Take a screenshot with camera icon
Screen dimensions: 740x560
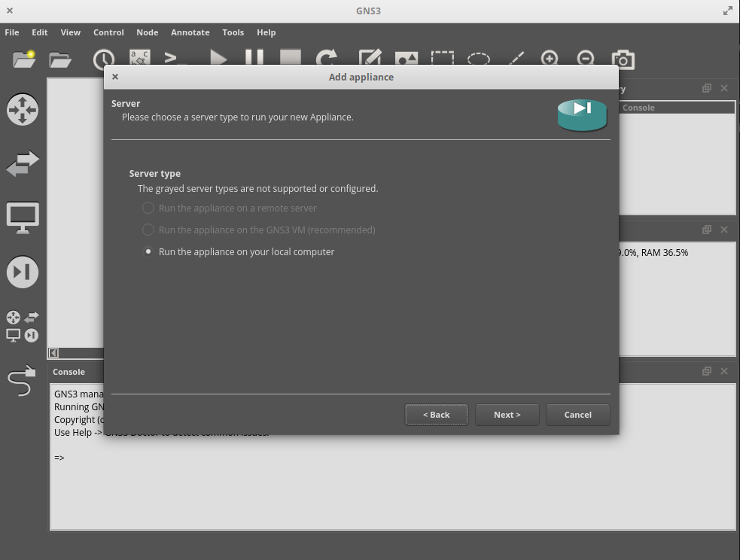coord(623,59)
